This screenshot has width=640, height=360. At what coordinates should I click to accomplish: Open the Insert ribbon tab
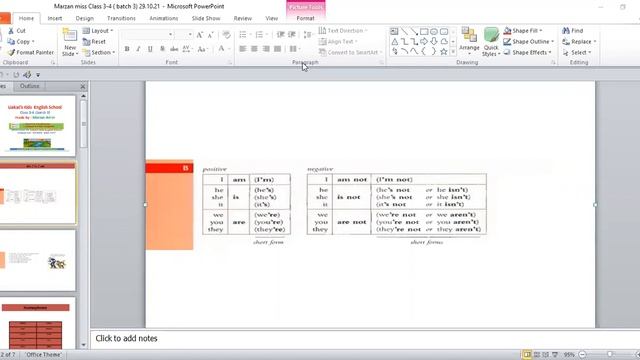tap(55, 18)
